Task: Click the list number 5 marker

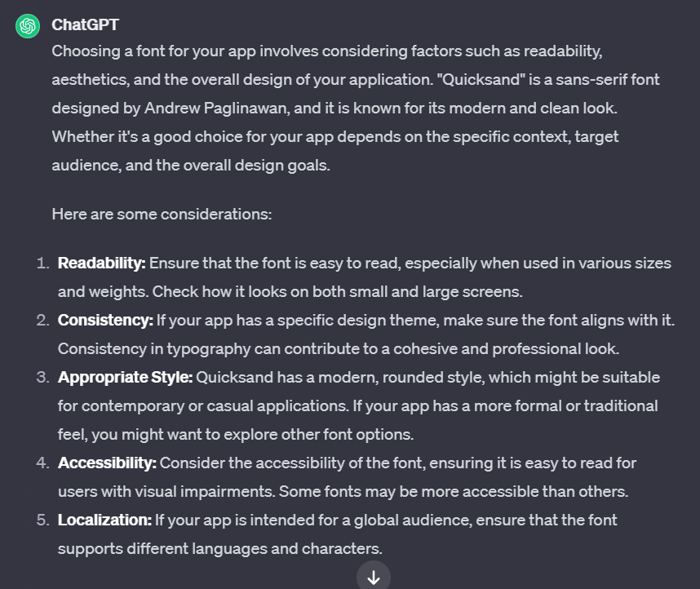Action: pyautogui.click(x=42, y=520)
